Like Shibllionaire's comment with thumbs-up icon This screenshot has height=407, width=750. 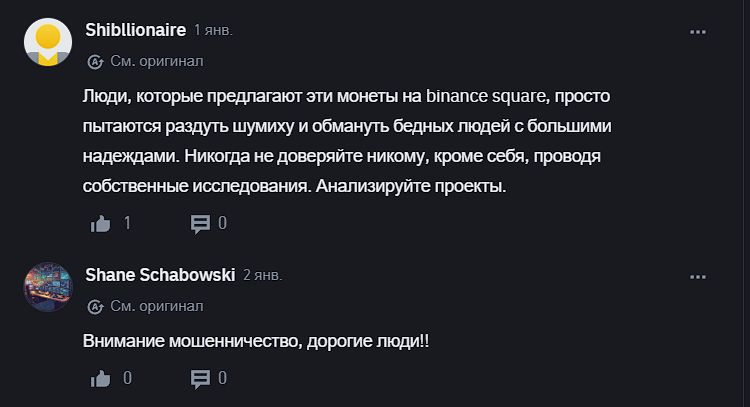click(100, 223)
